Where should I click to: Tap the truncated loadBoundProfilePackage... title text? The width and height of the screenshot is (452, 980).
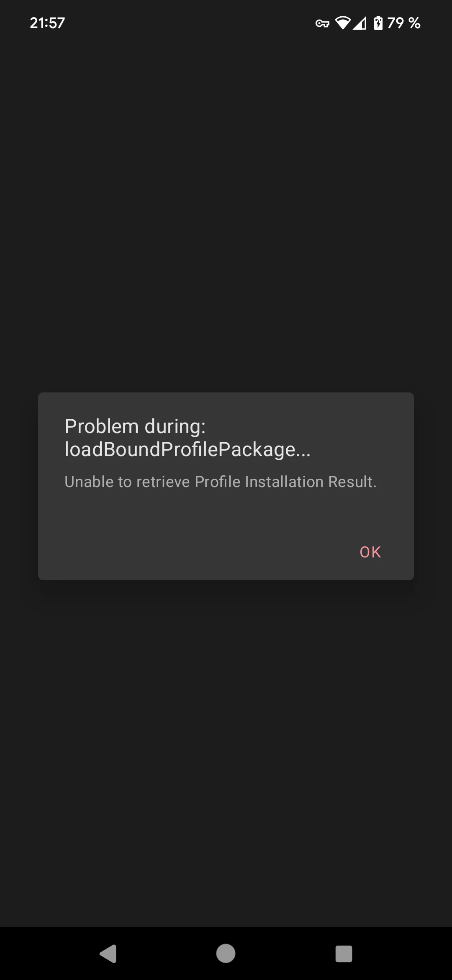[187, 449]
